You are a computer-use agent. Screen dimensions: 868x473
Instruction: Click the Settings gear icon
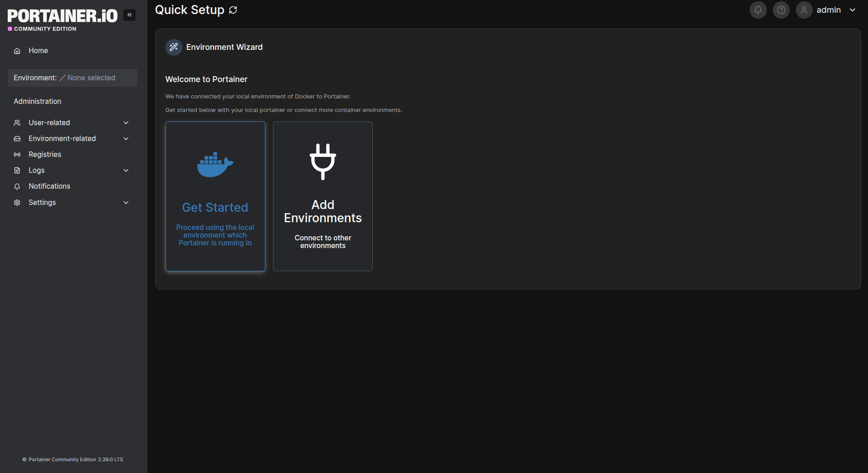[x=17, y=203]
